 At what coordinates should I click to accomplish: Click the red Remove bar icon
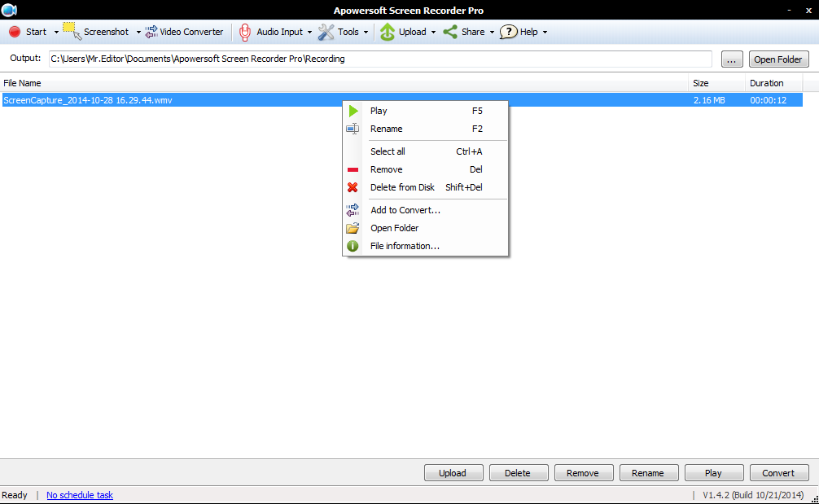coord(353,169)
